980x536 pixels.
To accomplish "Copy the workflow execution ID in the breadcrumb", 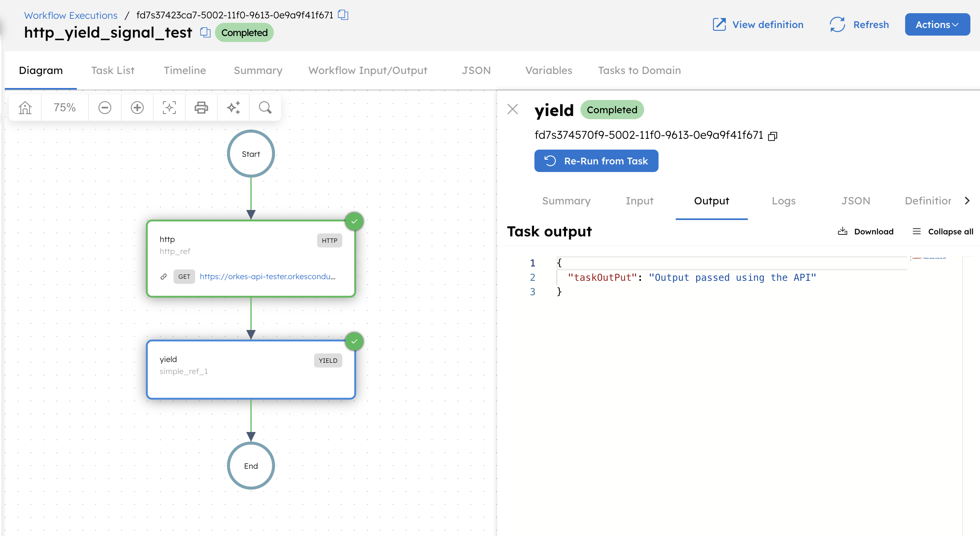I will (343, 15).
